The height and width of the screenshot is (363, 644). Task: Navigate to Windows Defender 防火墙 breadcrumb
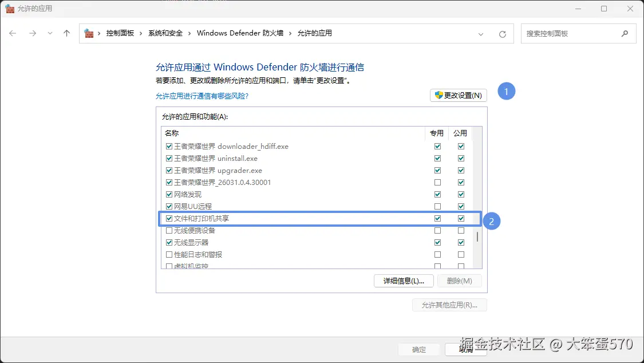pyautogui.click(x=240, y=33)
